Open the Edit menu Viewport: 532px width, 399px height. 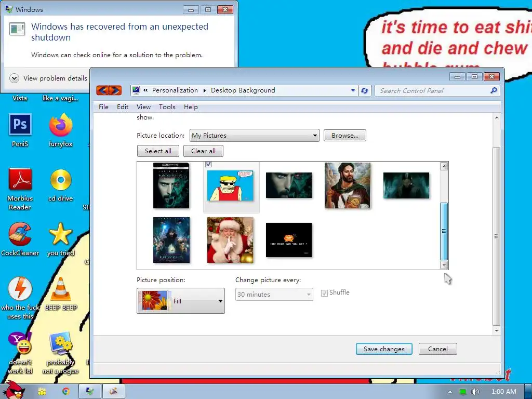pyautogui.click(x=123, y=107)
